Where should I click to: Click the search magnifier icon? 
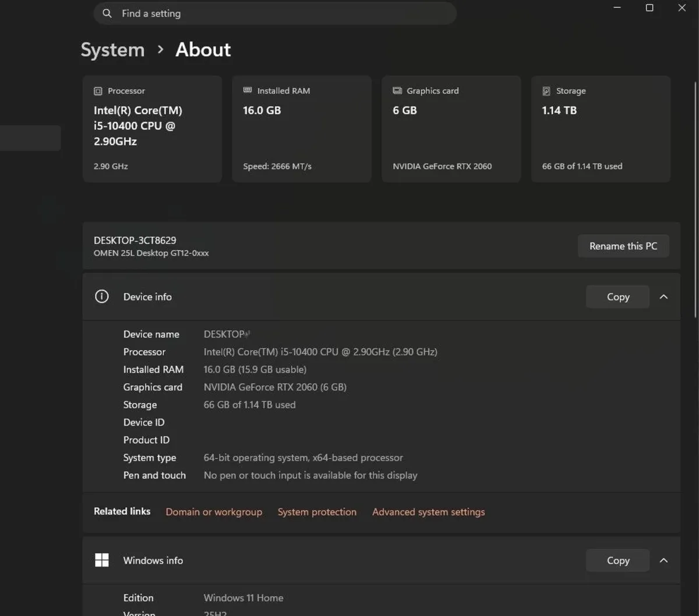107,13
